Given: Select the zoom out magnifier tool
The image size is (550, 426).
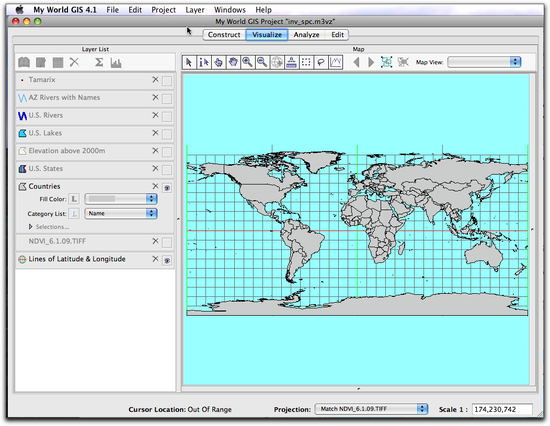Looking at the screenshot, I should click(x=262, y=62).
